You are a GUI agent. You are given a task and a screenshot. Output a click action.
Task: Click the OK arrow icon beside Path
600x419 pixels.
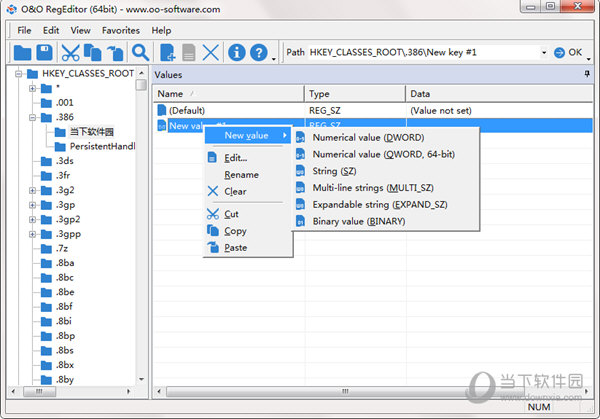pyautogui.click(x=559, y=52)
